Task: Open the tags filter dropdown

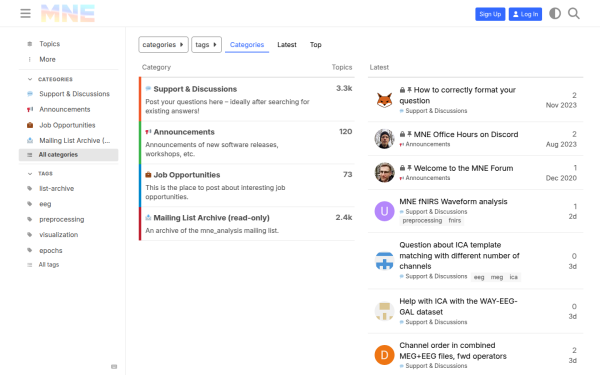Action: (x=207, y=45)
